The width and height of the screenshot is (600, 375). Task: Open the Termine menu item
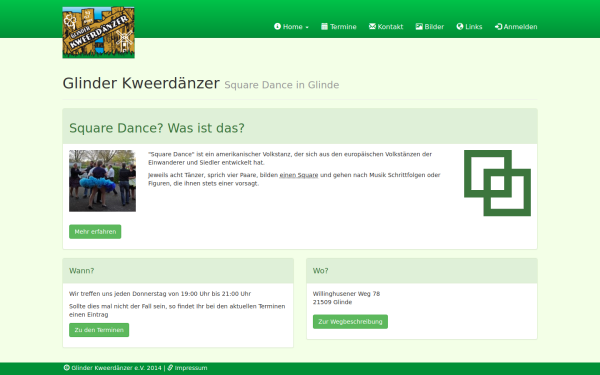pyautogui.click(x=339, y=26)
